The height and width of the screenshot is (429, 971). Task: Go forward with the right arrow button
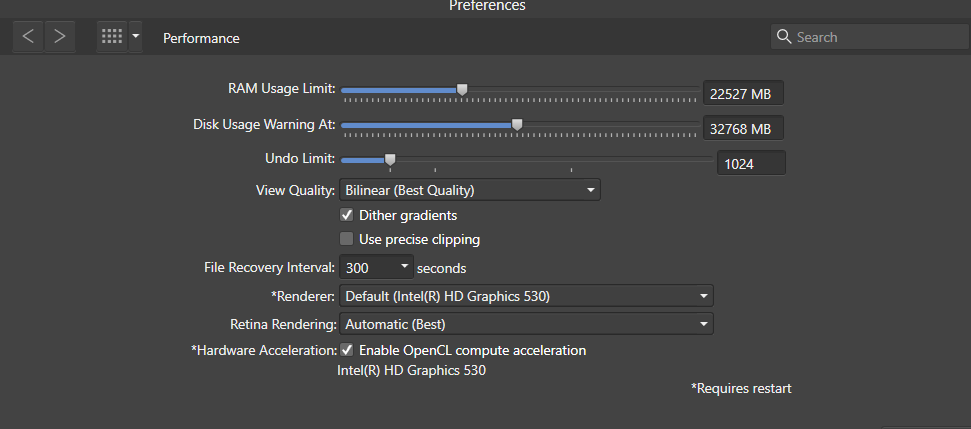60,37
